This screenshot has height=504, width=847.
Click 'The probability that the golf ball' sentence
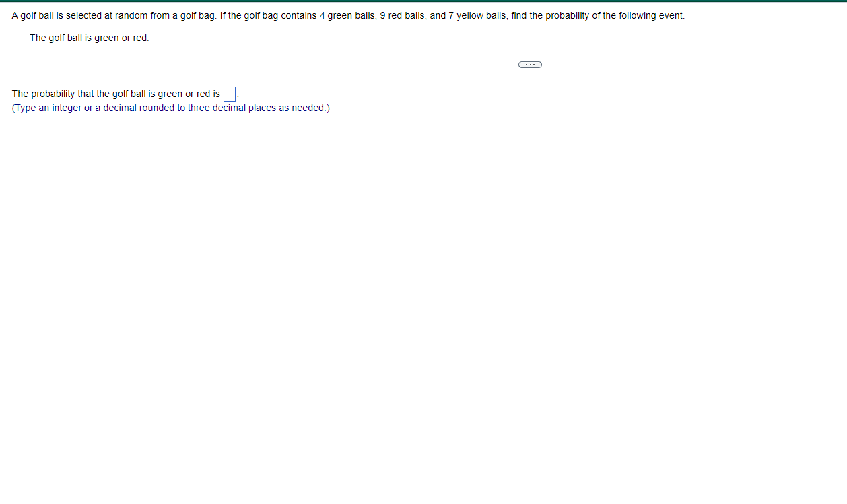[116, 94]
